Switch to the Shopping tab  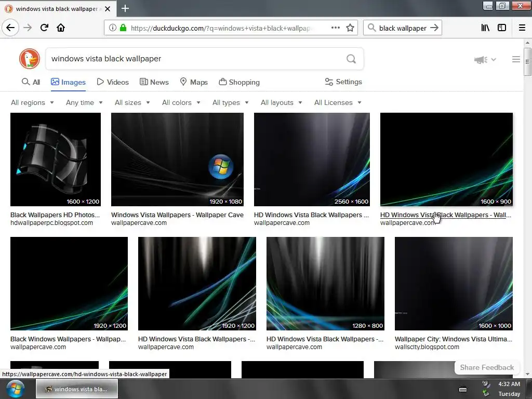point(239,82)
